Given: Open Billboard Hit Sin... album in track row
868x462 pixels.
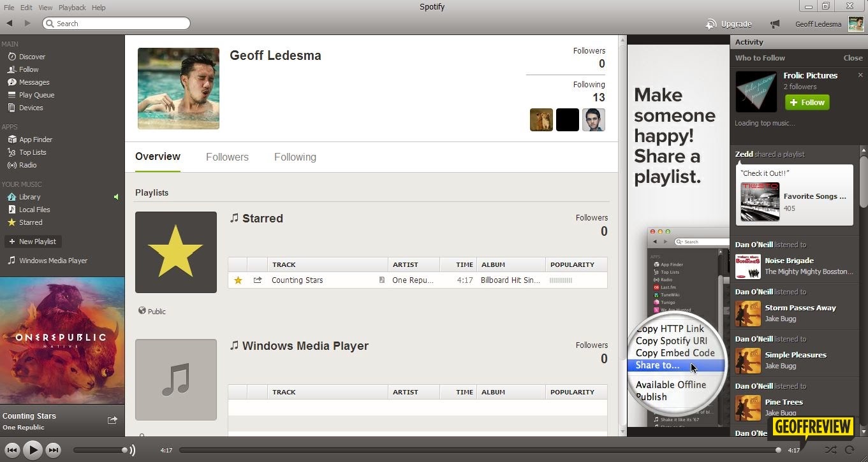Looking at the screenshot, I should click(x=510, y=280).
